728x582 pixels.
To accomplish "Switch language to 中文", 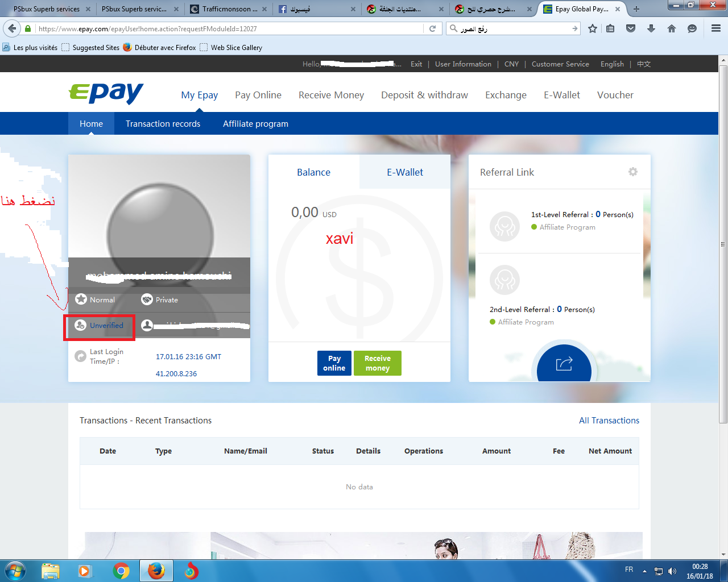I will tap(644, 64).
